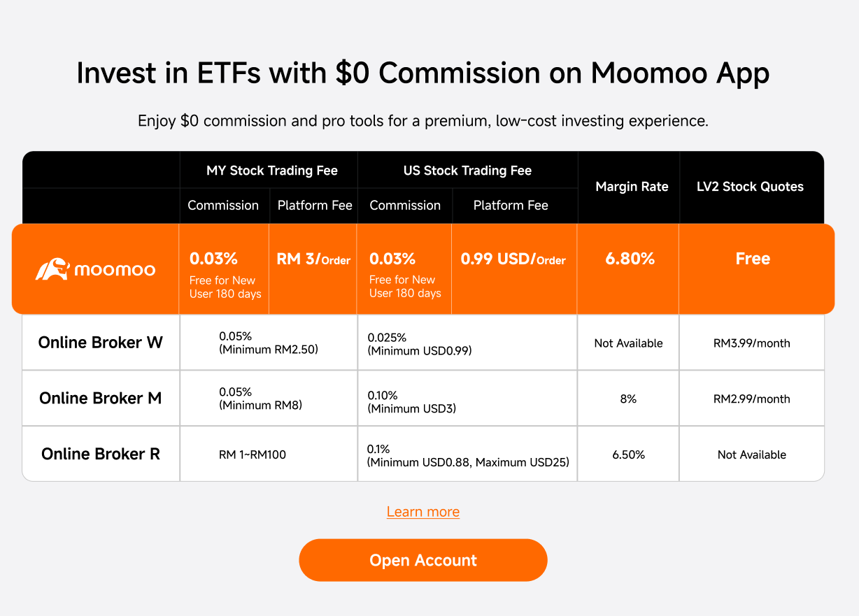This screenshot has height=616, width=859.
Task: Click the LV2 Stock Quotes column header
Action: click(x=750, y=187)
